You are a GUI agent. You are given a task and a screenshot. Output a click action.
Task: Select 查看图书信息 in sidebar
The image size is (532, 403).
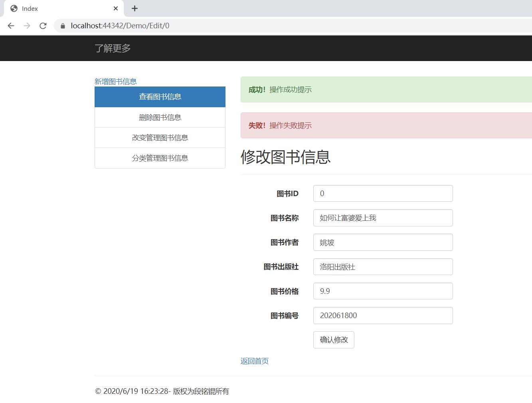click(160, 97)
